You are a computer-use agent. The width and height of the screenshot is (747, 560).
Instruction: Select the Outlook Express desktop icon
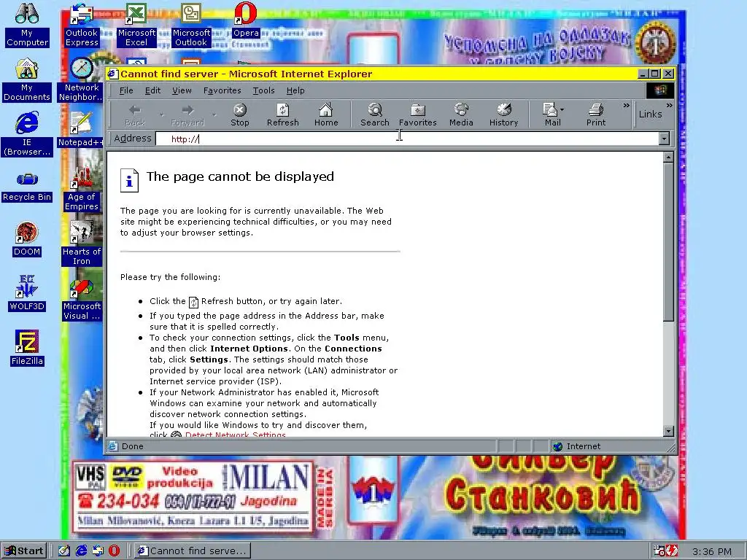pyautogui.click(x=82, y=24)
